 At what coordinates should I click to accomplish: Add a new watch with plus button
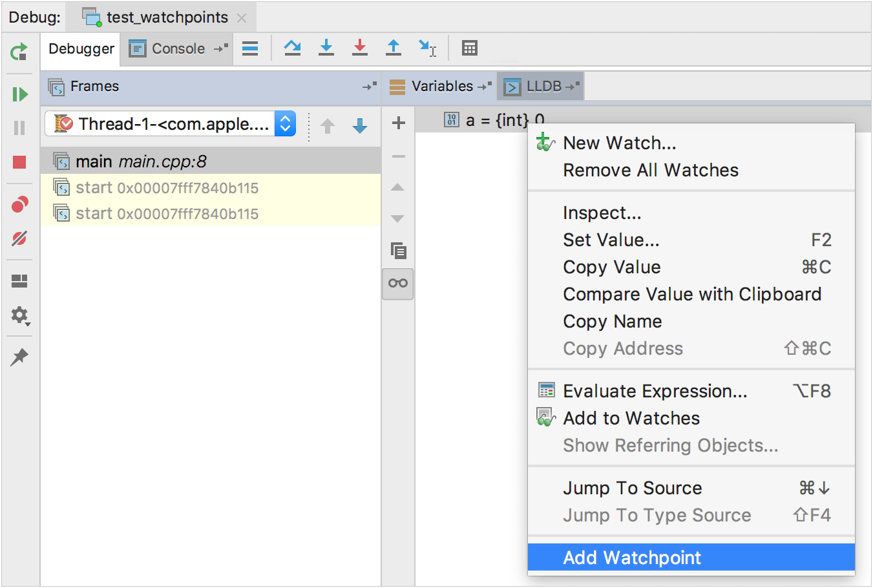point(399,123)
